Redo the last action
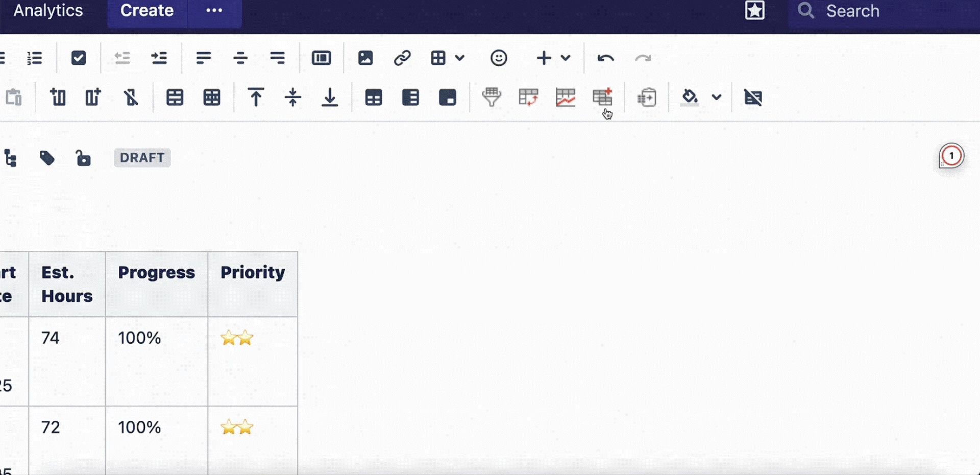980x475 pixels. (643, 58)
